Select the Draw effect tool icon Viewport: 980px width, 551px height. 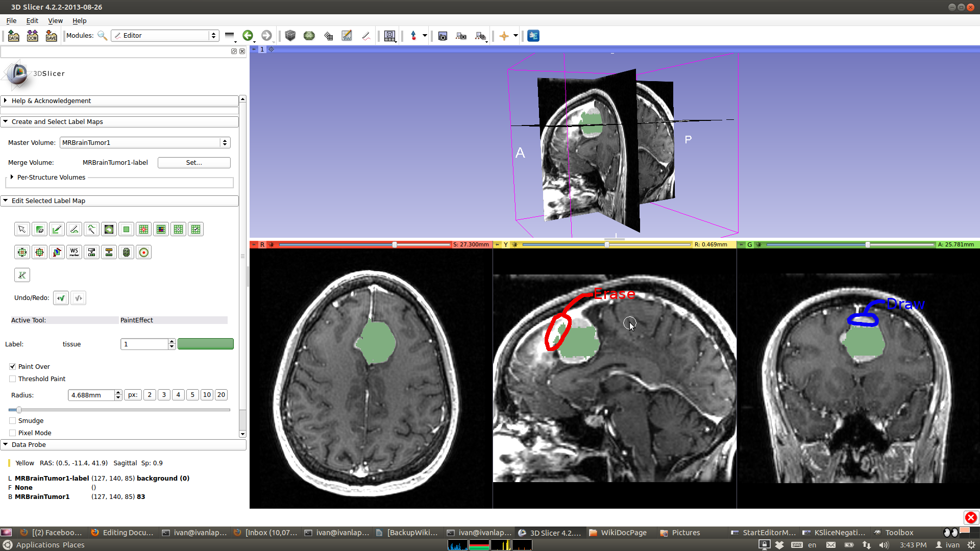[74, 230]
